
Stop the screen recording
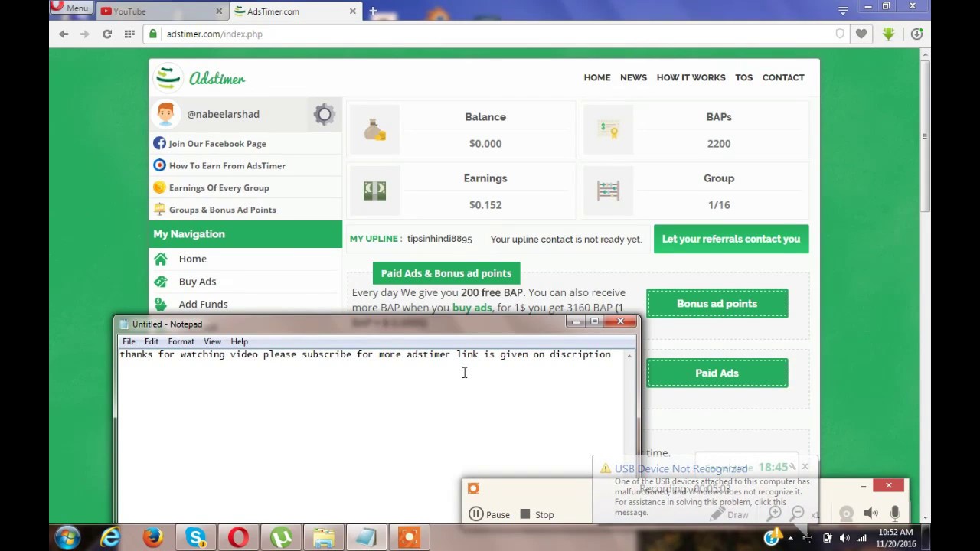coord(537,514)
